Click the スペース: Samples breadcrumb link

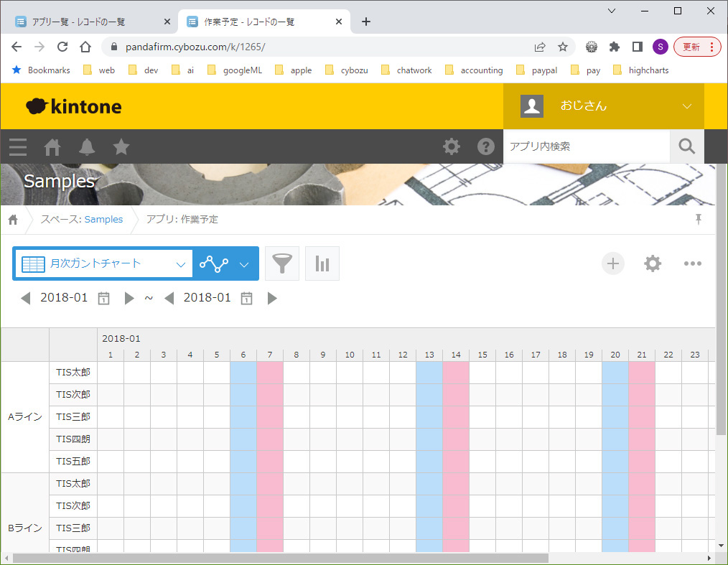[82, 220]
